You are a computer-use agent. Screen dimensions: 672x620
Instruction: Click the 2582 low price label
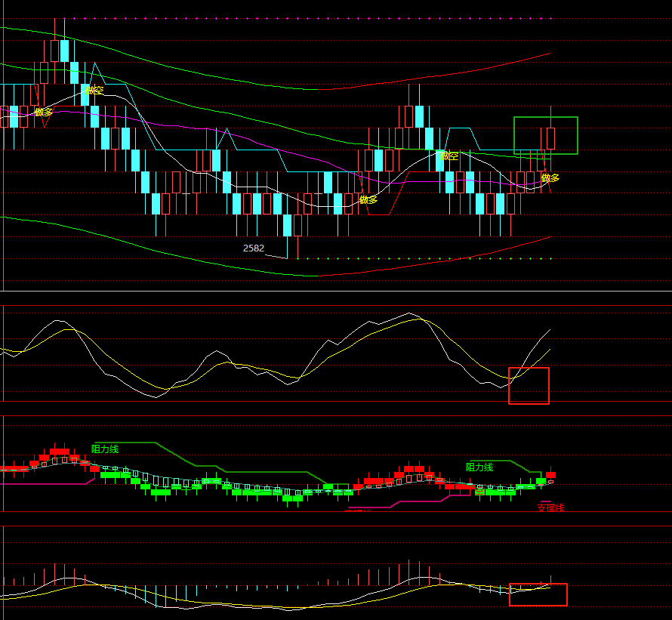[x=253, y=248]
